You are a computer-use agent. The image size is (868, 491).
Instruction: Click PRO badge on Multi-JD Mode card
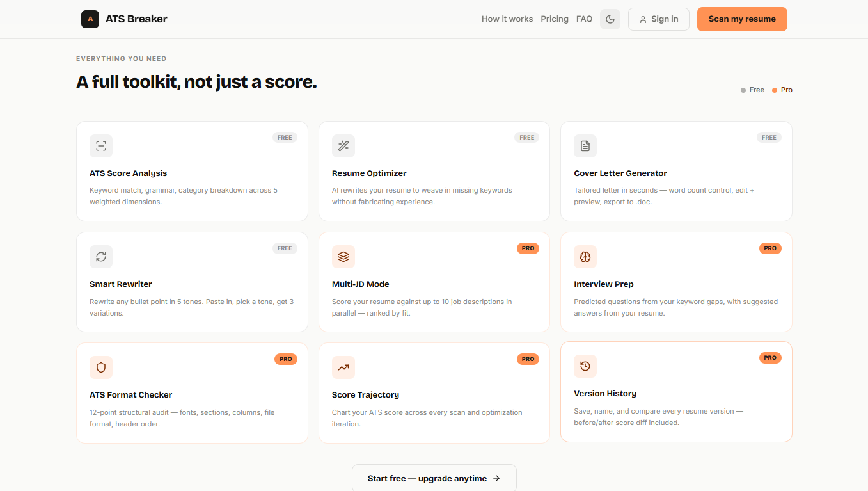coord(528,248)
